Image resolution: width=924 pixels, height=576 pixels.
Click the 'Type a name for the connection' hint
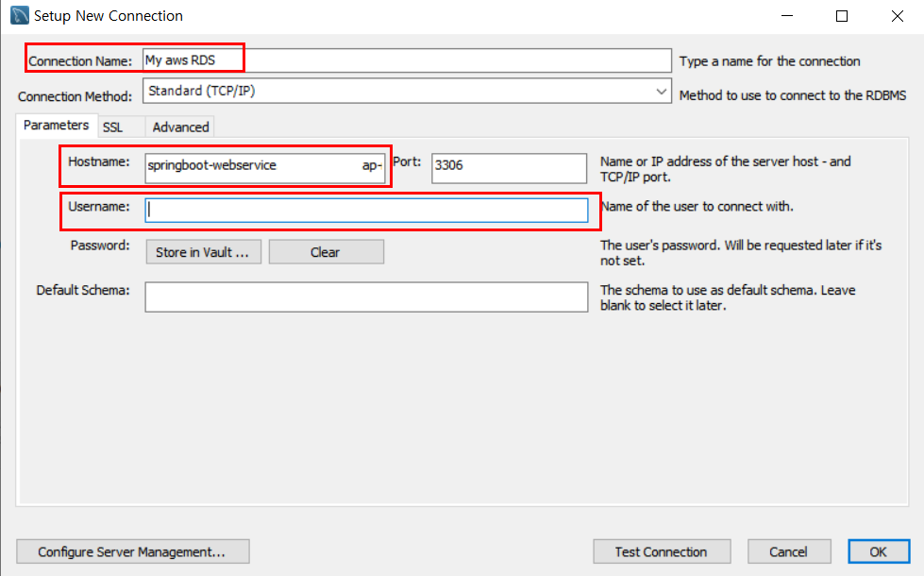pos(769,61)
